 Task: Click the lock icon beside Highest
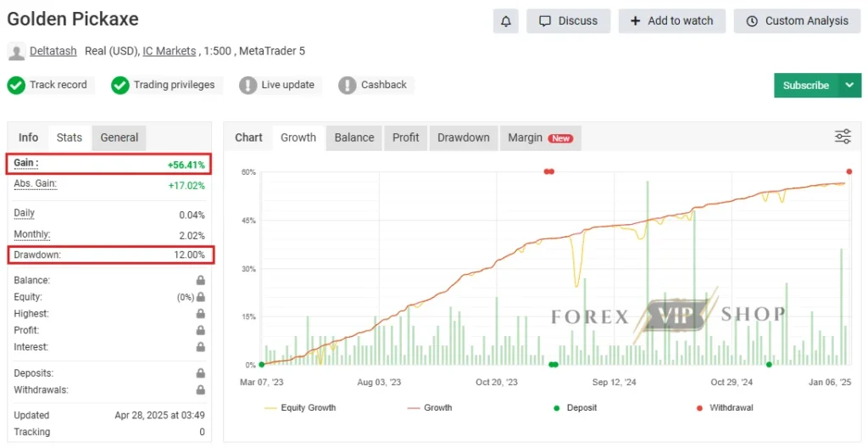[200, 314]
